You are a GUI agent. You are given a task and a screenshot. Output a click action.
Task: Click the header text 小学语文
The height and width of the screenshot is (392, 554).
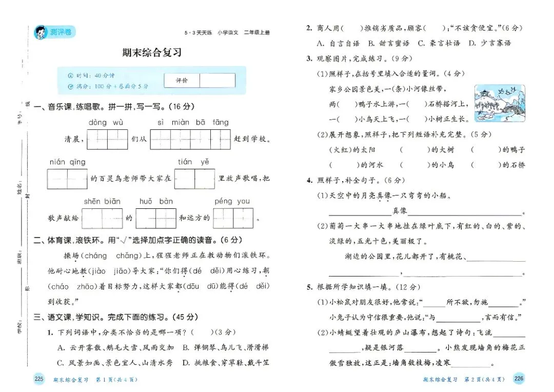228,32
